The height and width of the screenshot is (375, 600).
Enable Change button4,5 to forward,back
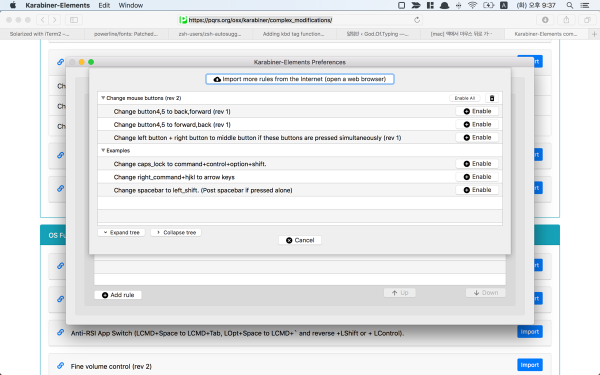pos(477,124)
